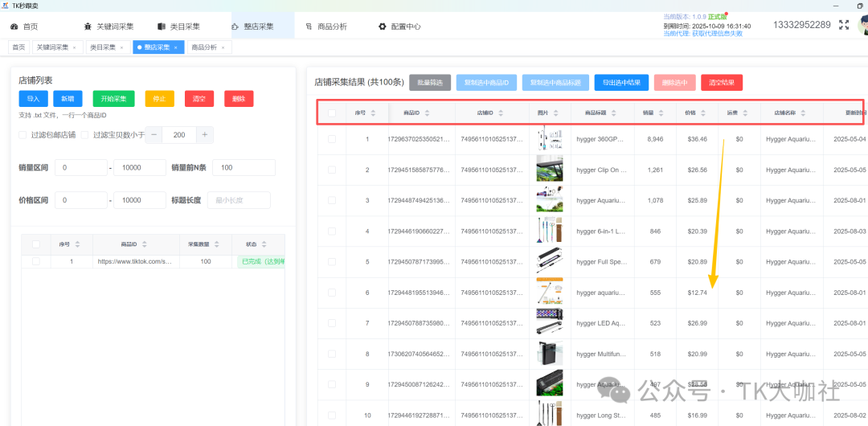Close the 商品分析 tab using its x
The height and width of the screenshot is (426, 868).
223,47
